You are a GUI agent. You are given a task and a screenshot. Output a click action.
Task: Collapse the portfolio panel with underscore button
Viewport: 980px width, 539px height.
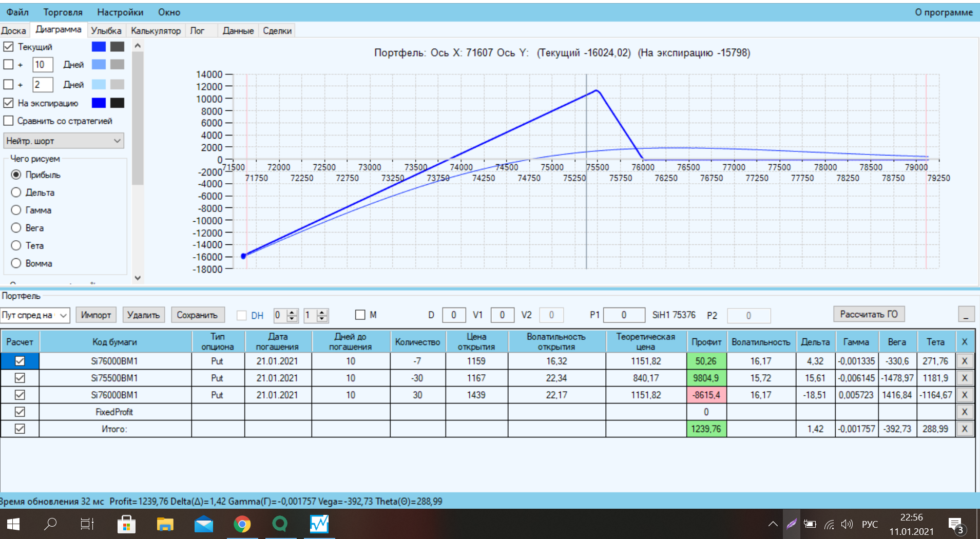(966, 315)
